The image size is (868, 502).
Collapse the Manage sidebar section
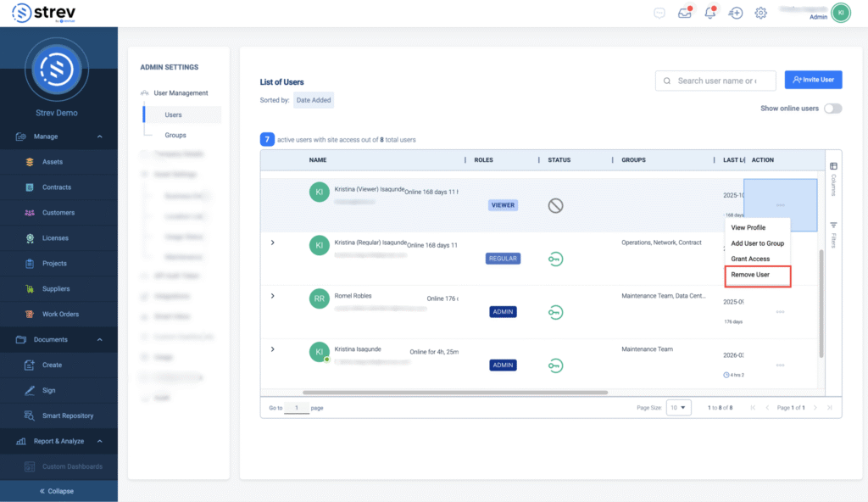click(99, 137)
